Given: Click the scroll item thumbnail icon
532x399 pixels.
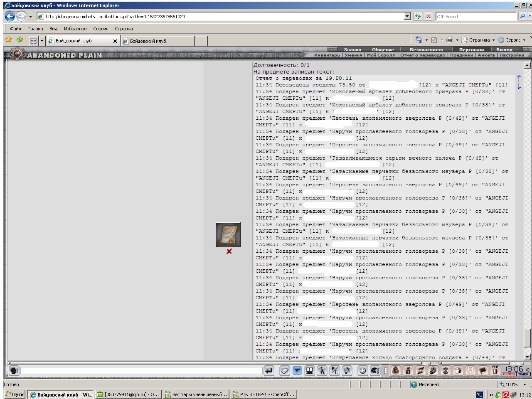Looking at the screenshot, I should pos(228,235).
